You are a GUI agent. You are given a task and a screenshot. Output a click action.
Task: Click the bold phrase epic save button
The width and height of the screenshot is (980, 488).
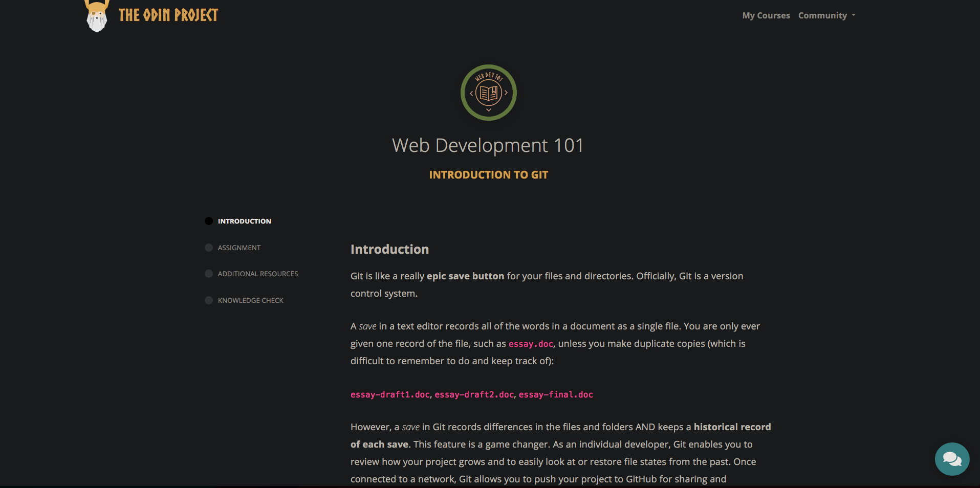tap(466, 276)
